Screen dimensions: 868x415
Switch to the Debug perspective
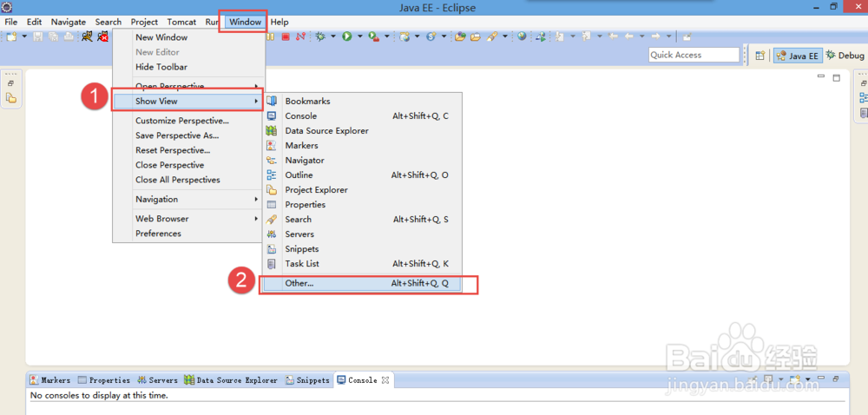pos(845,56)
